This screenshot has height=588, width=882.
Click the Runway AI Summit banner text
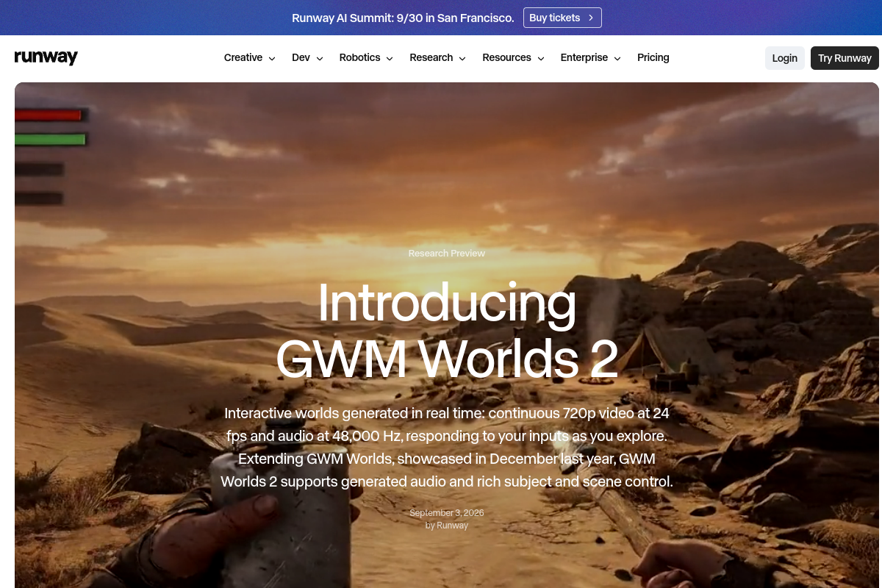click(x=403, y=18)
